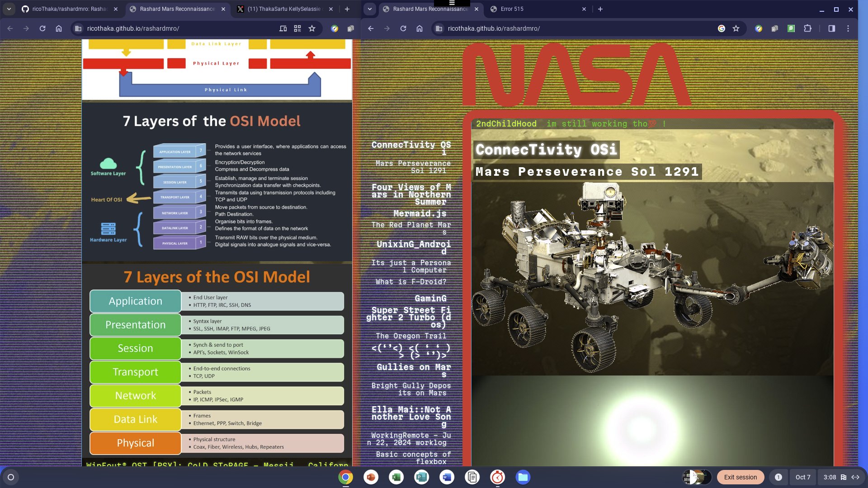Open a new tab in the left window
This screenshot has height=488, width=868.
(347, 9)
